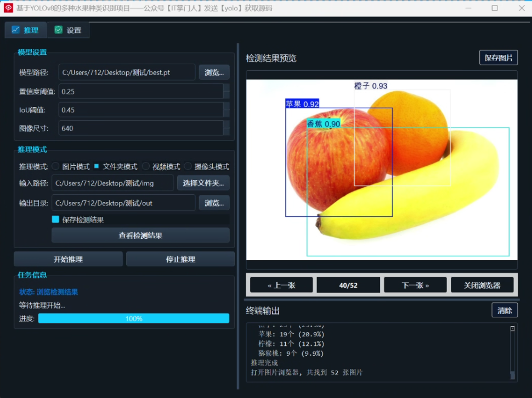Browse for output directory next to 输出目录
Screen dimensions: 532x398
(x=214, y=203)
